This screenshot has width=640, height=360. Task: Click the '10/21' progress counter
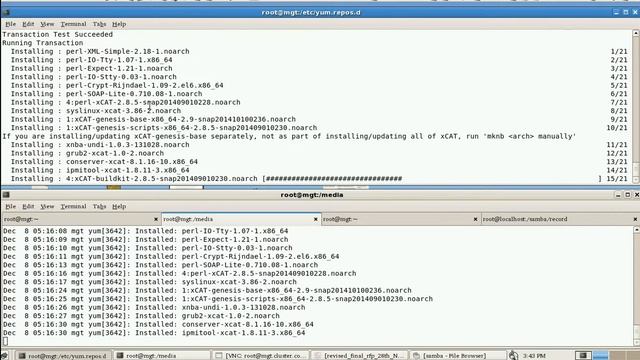[617, 128]
